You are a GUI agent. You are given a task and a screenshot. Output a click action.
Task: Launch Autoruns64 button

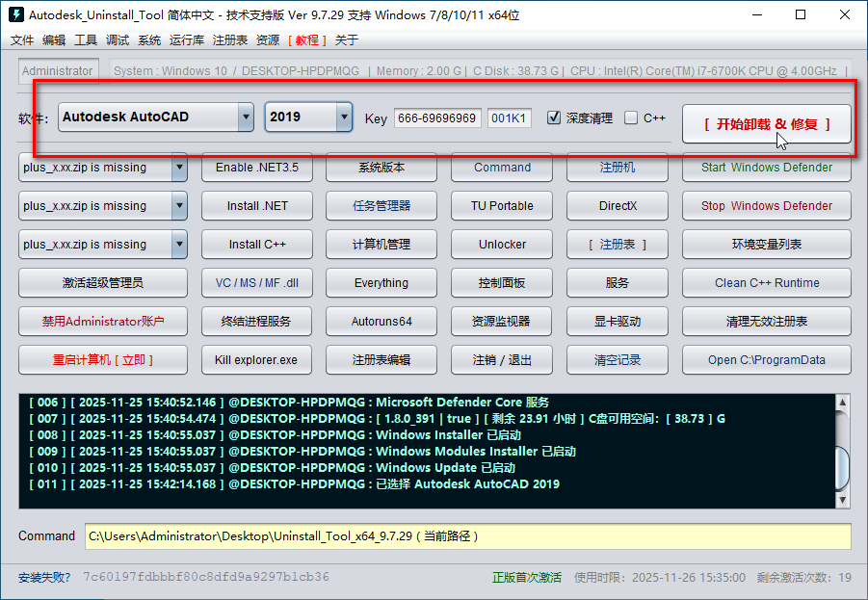(x=381, y=321)
